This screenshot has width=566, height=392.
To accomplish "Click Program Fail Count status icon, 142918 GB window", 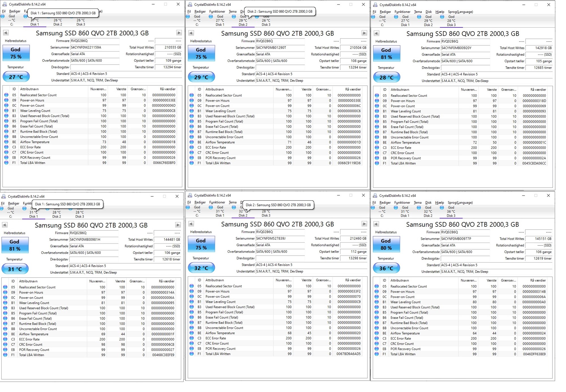I will pyautogui.click(x=377, y=122).
